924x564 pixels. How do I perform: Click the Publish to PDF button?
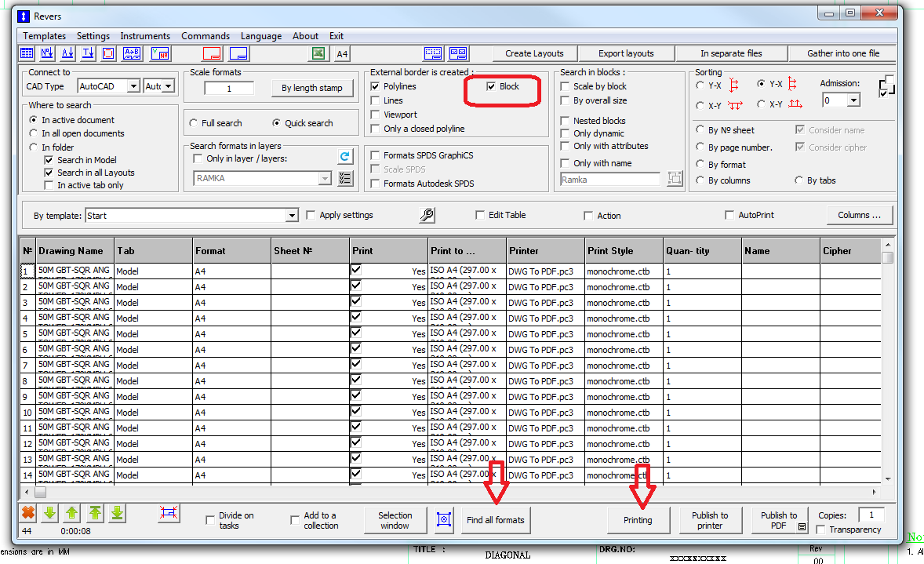pyautogui.click(x=779, y=519)
